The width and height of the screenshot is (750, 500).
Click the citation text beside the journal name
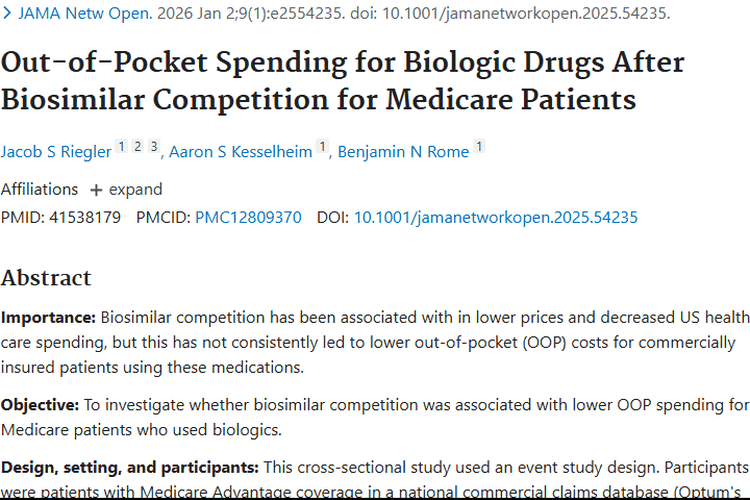click(411, 14)
